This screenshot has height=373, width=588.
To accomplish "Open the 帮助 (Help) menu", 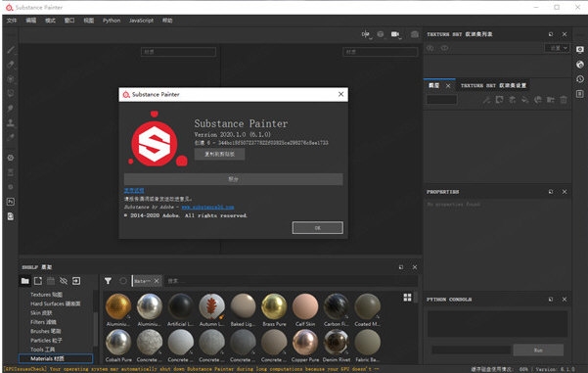I will 167,21.
